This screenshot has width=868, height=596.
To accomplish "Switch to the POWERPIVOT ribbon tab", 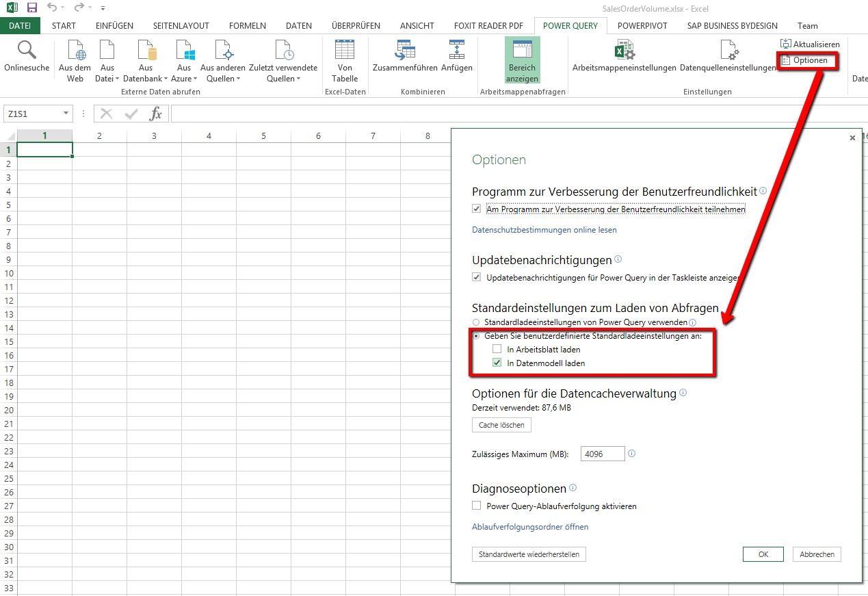I will [642, 26].
